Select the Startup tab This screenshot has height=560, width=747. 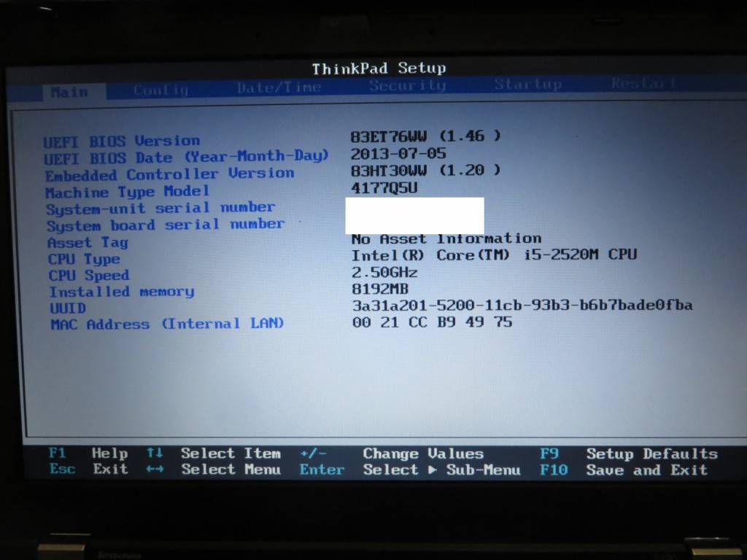528,84
